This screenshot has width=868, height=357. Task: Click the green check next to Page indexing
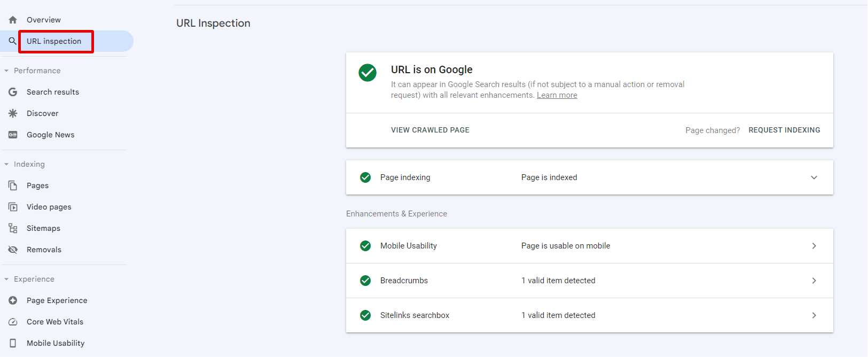[x=365, y=177]
